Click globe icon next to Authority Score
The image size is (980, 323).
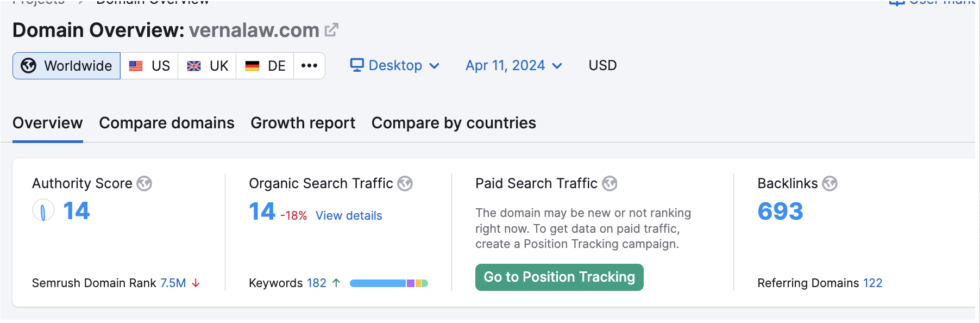(144, 184)
